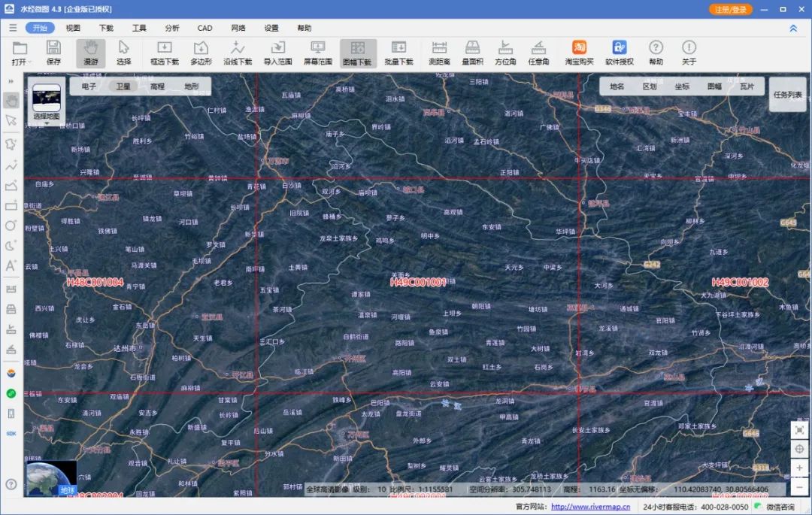
Task: Click the 打开 (Open) folder icon
Action: [20, 49]
